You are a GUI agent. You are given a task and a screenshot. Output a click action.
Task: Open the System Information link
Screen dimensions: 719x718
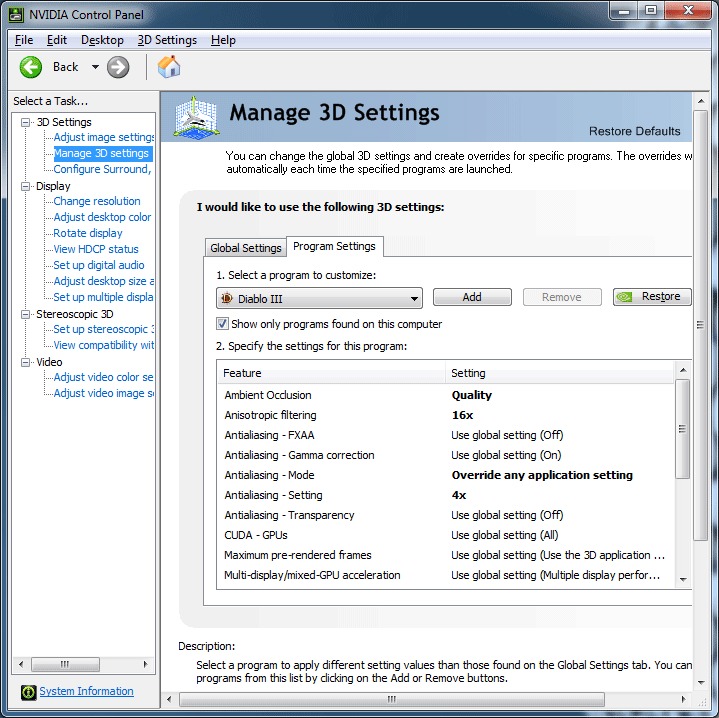coord(86,691)
